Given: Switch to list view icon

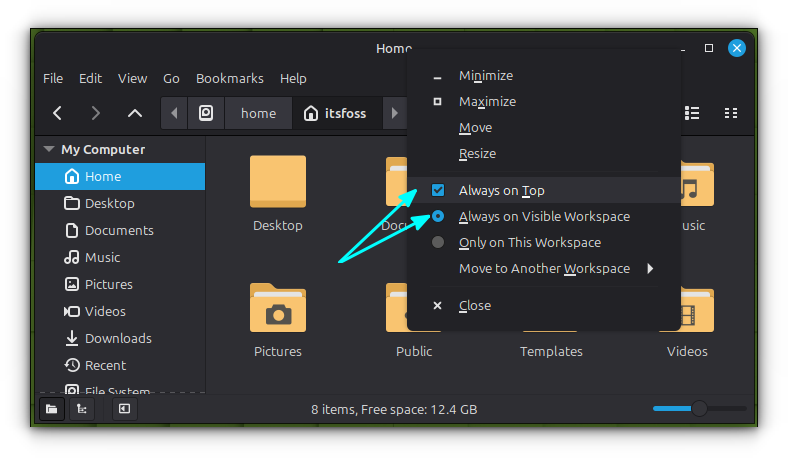Looking at the screenshot, I should coord(691,113).
